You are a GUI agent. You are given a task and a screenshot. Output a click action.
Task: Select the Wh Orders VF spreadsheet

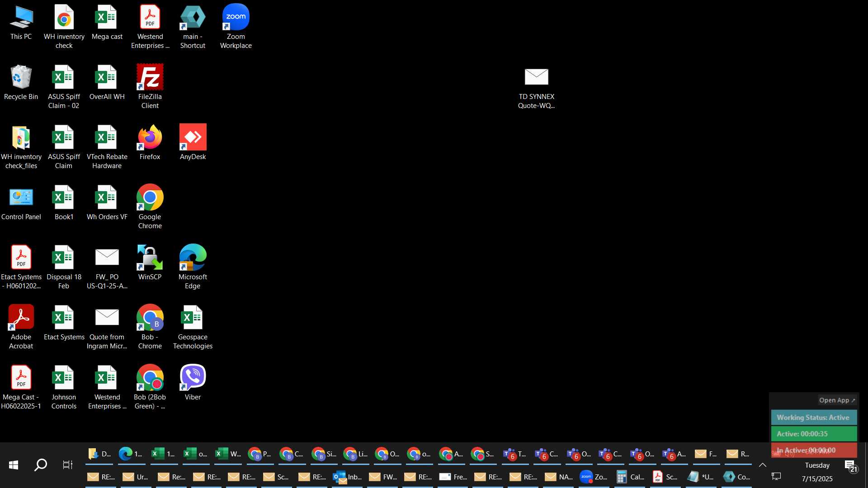[x=107, y=202]
